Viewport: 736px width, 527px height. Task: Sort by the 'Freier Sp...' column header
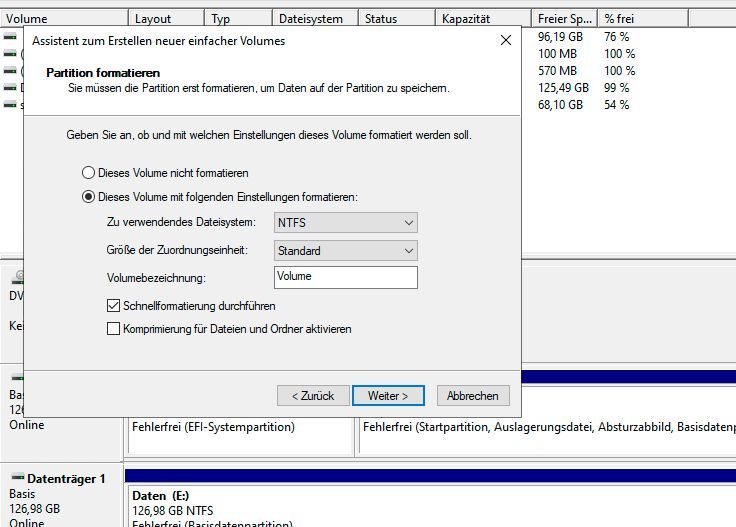point(564,19)
